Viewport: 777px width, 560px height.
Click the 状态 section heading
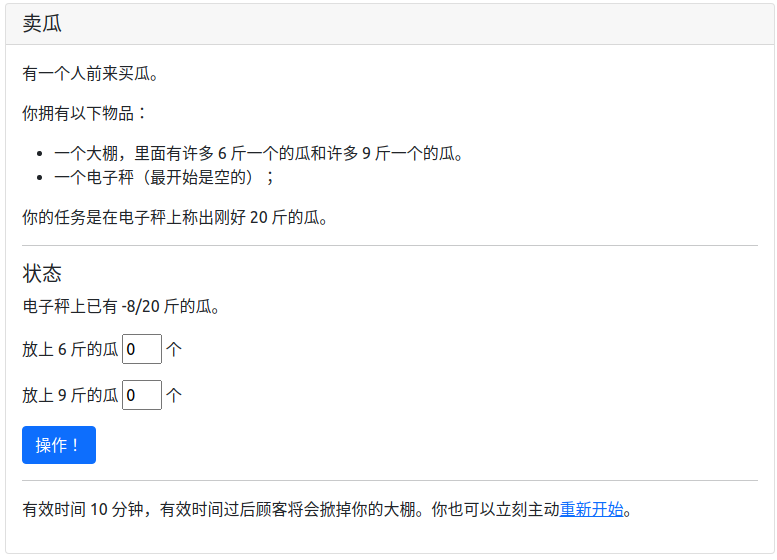pos(42,274)
